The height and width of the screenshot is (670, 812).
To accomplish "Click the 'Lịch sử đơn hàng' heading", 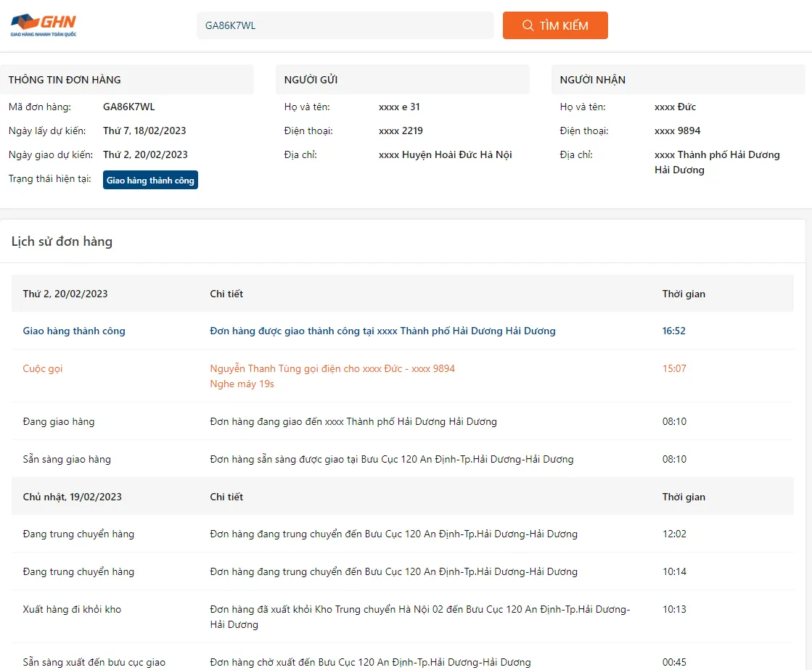I will 62,241.
